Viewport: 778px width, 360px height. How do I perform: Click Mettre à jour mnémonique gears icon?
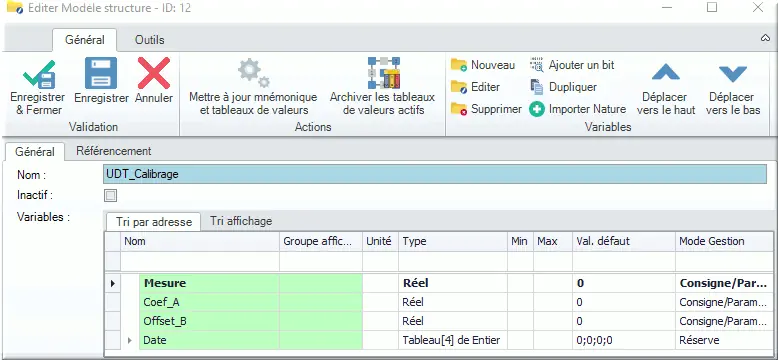coord(253,73)
